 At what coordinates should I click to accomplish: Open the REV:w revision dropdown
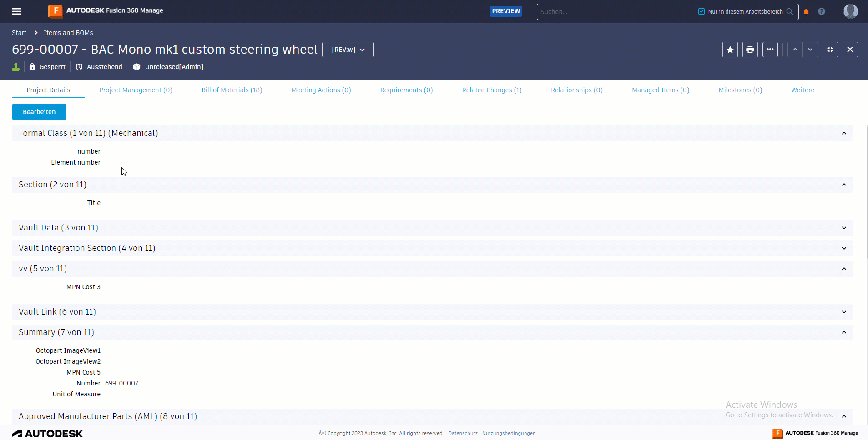348,50
